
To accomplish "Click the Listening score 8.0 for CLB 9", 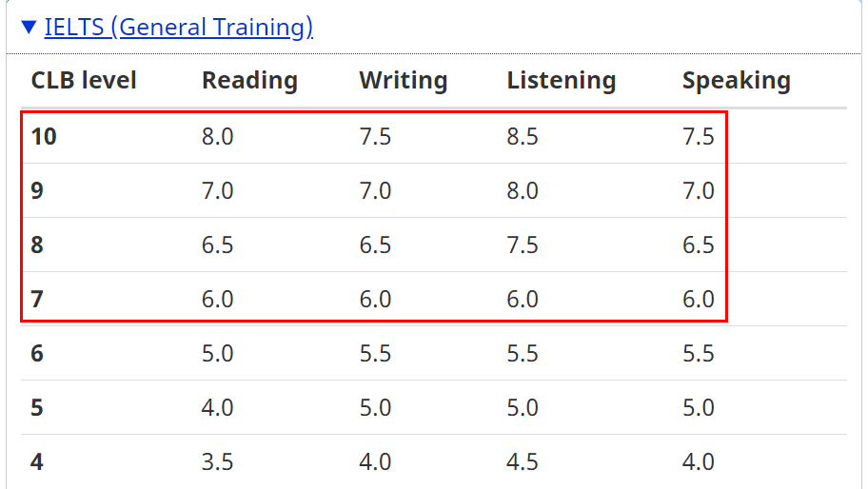I will [x=523, y=191].
